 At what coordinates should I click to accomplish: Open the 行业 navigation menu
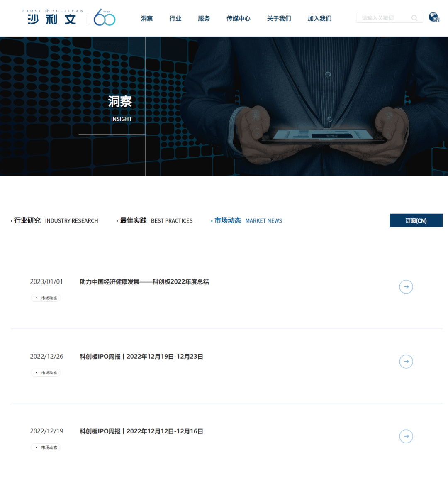175,18
